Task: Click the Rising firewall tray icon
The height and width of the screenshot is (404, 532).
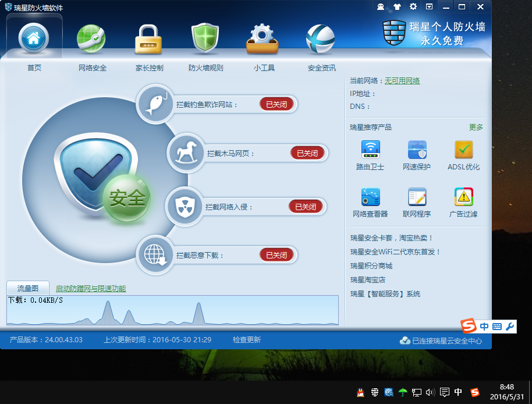Action: click(x=375, y=392)
